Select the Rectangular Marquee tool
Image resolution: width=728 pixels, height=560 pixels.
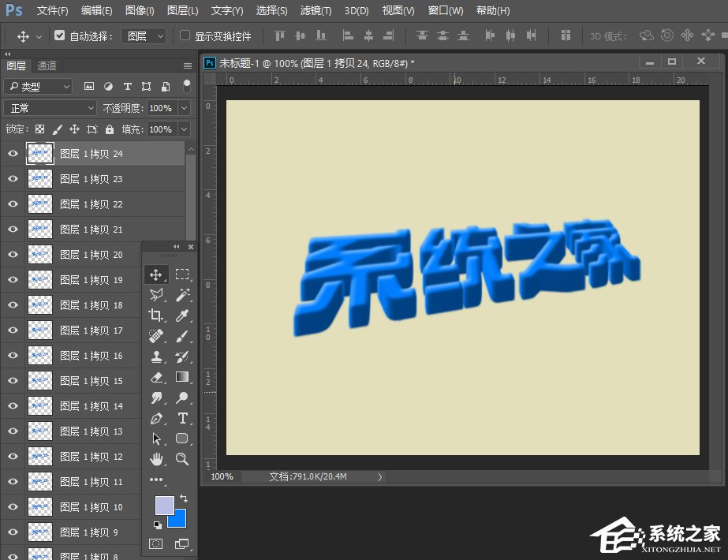pos(183,274)
